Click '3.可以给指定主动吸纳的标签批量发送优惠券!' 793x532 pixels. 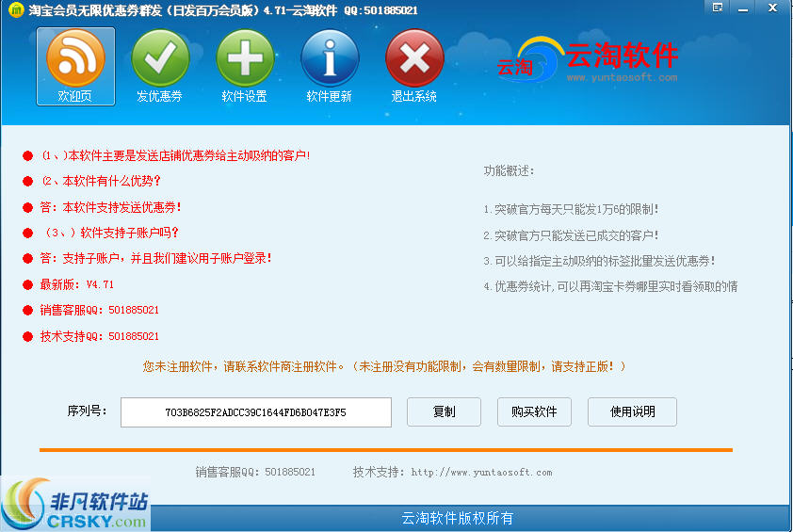tap(599, 261)
